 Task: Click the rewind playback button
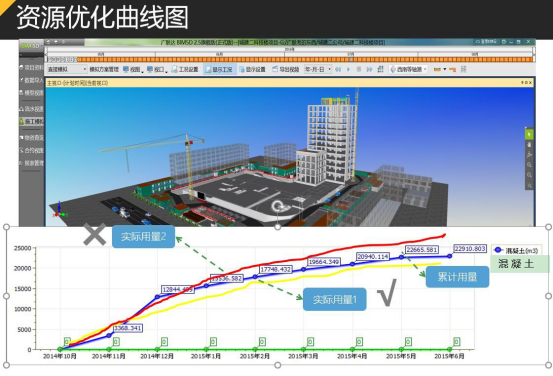(x=338, y=69)
